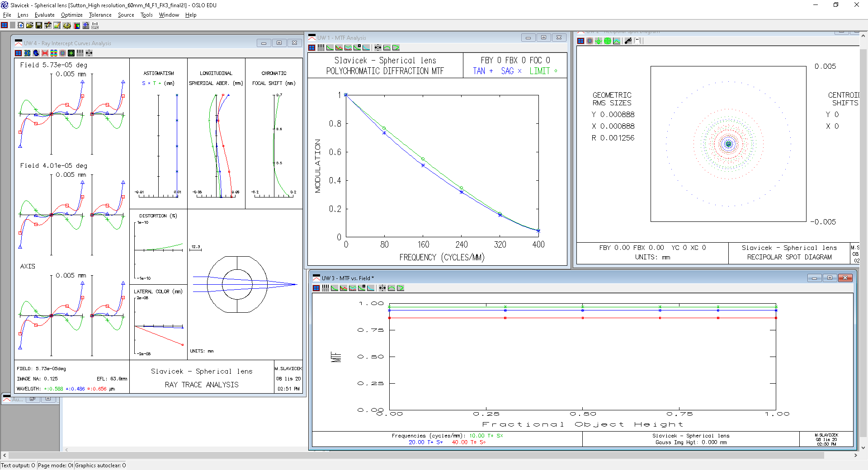Click the rainbow wavefront icon in UW 4
The width and height of the screenshot is (868, 470).
pos(54,53)
